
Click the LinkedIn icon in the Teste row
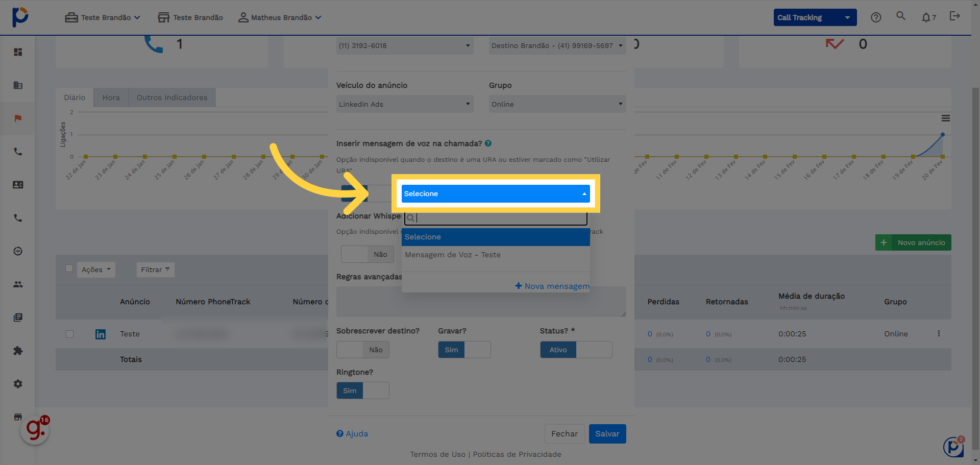(x=101, y=334)
